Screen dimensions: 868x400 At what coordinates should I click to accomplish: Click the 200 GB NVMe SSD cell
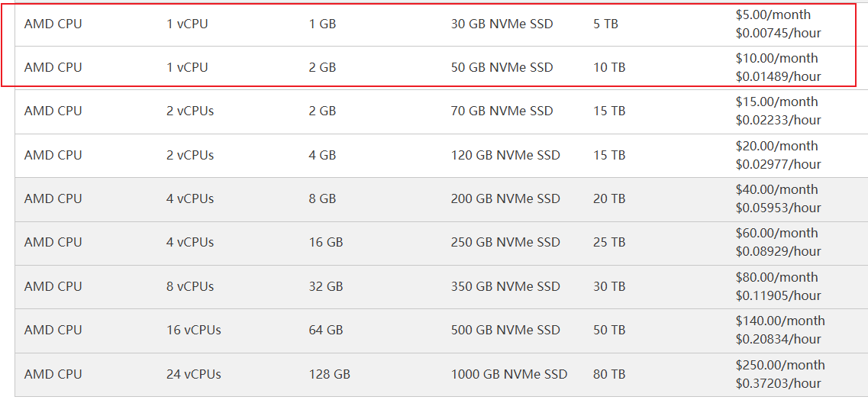505,198
